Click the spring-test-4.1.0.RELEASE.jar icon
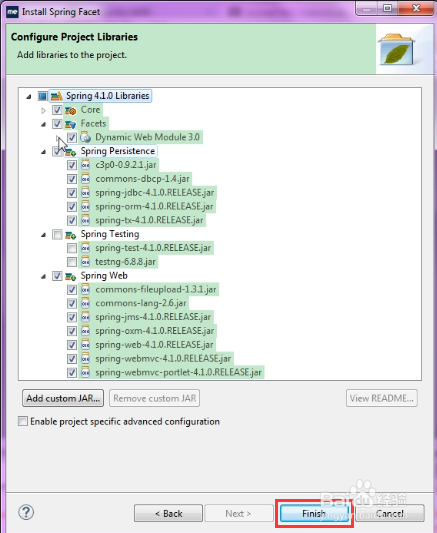437x533 pixels. point(85,248)
